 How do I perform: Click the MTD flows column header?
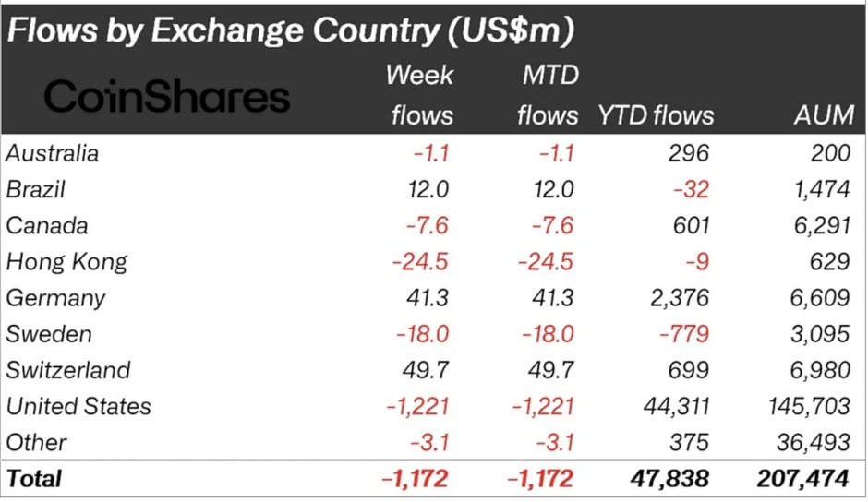click(548, 95)
